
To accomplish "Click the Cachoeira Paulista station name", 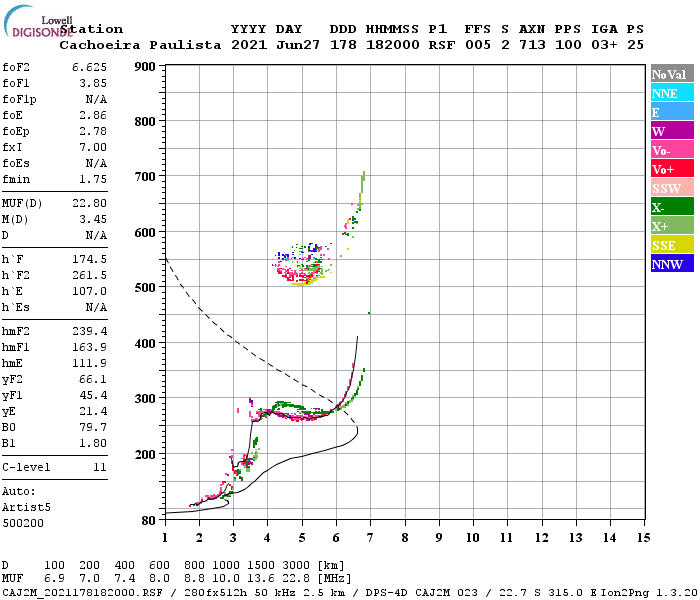I will (140, 45).
